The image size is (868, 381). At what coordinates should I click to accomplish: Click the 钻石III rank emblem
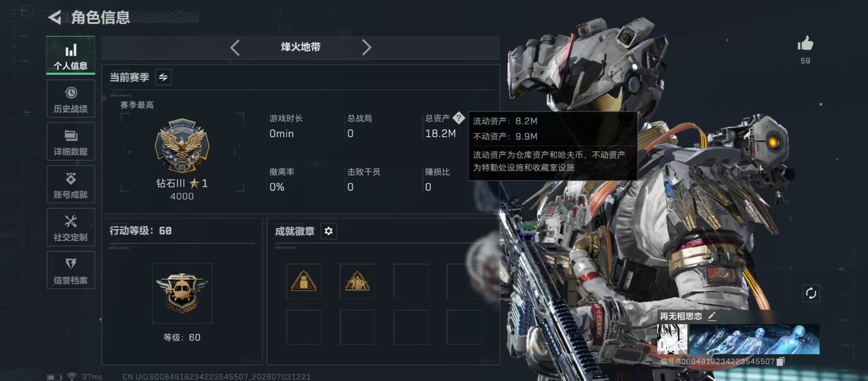coord(182,146)
